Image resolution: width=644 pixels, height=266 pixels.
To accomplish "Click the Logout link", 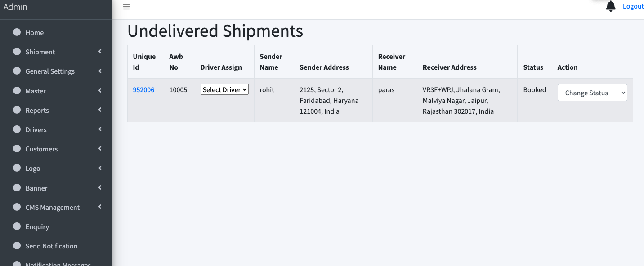I will pos(633,6).
